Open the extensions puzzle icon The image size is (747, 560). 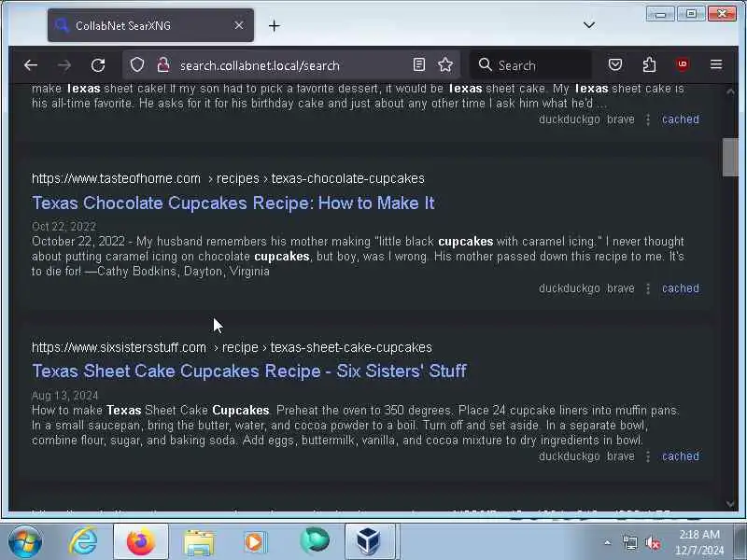[649, 64]
